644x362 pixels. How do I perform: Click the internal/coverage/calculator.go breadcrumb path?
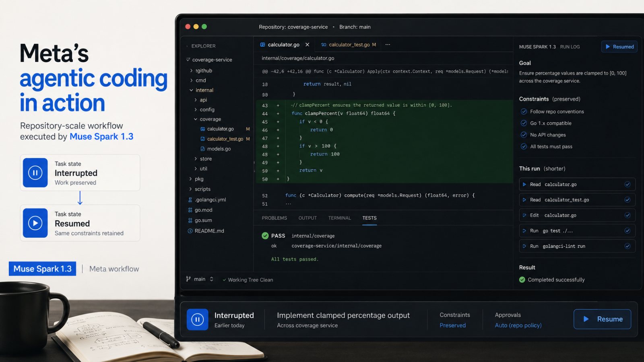point(298,58)
